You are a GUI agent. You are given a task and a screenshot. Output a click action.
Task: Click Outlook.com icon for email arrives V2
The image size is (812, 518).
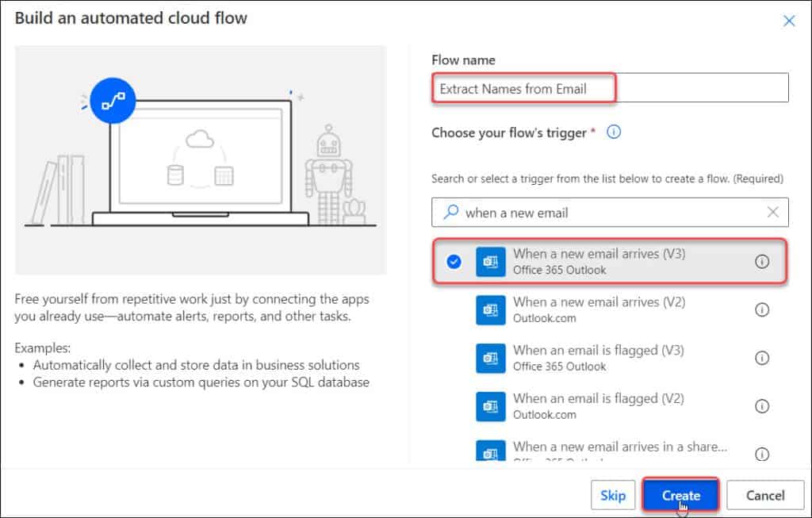click(x=490, y=309)
